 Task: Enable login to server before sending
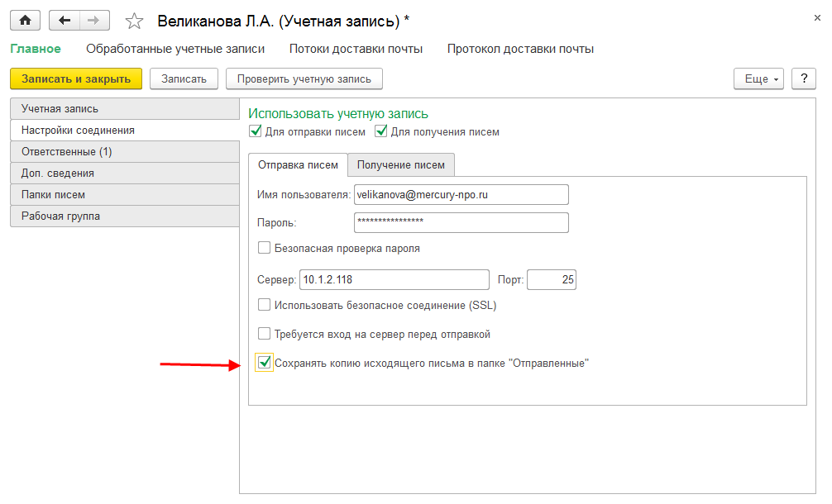pyautogui.click(x=265, y=334)
